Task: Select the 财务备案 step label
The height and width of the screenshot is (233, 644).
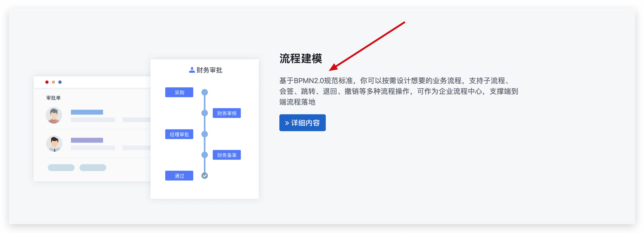Action: [x=227, y=155]
